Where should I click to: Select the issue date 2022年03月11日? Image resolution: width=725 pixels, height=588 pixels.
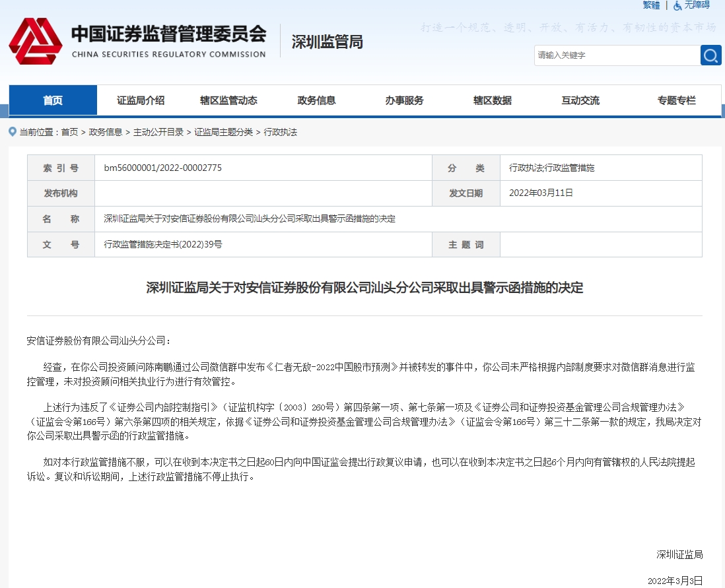tap(541, 193)
